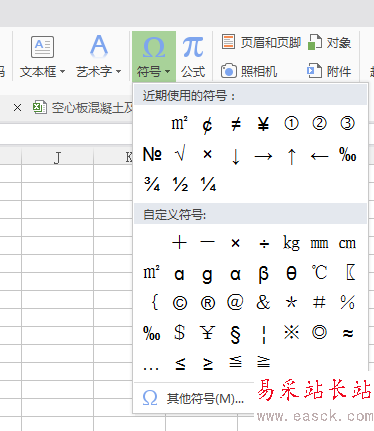Insert the not-equal ≠ symbol

(x=235, y=124)
